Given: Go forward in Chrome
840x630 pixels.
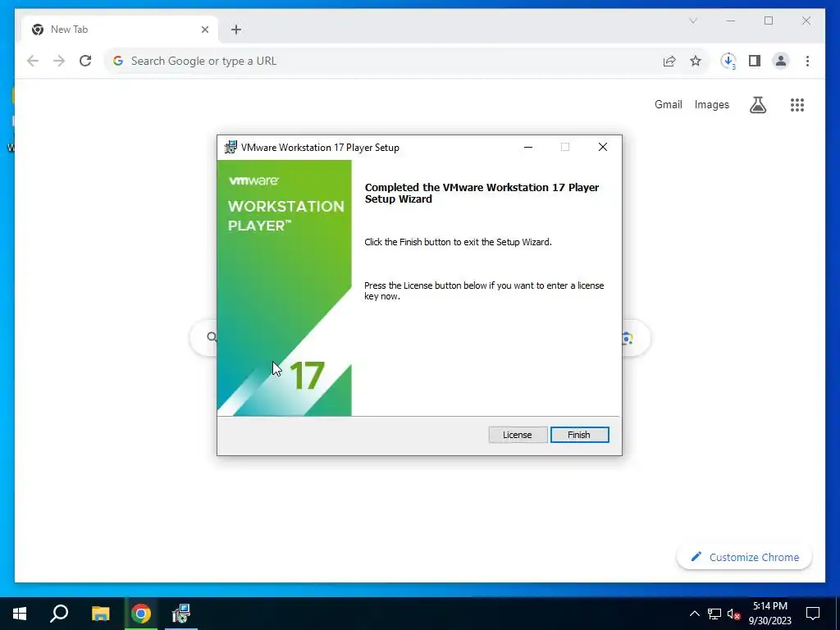Looking at the screenshot, I should [59, 61].
